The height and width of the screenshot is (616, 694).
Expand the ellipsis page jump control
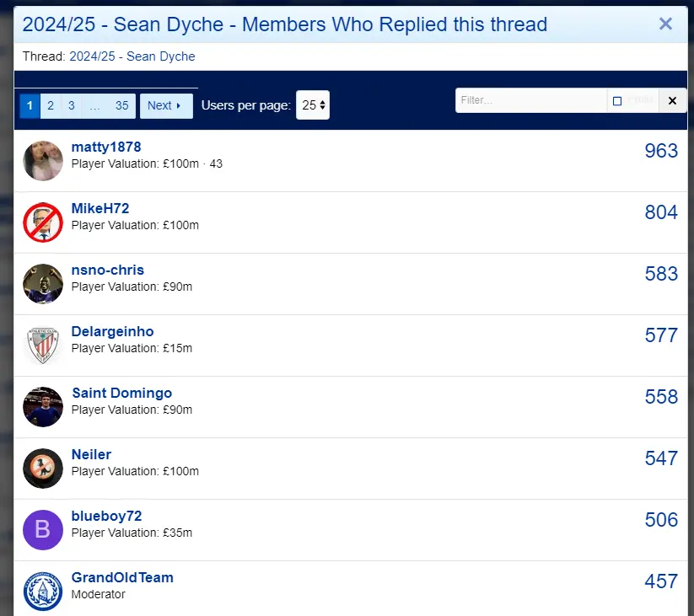tap(94, 105)
